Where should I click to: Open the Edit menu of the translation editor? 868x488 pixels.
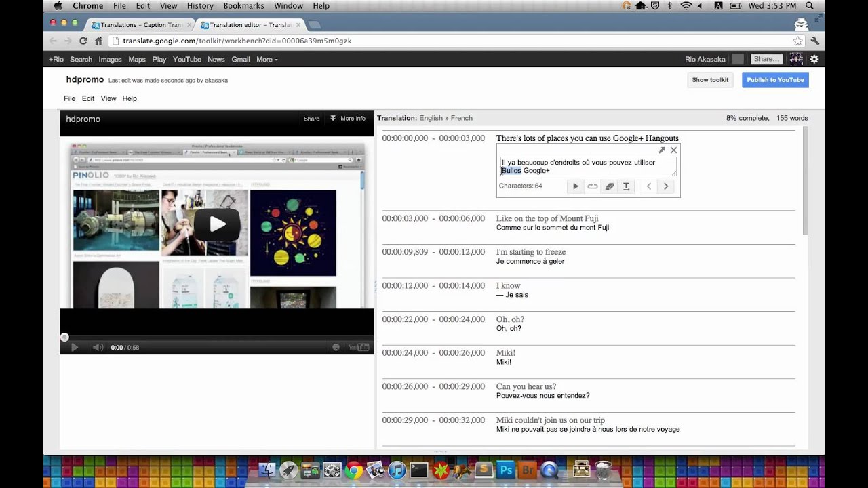pos(88,98)
